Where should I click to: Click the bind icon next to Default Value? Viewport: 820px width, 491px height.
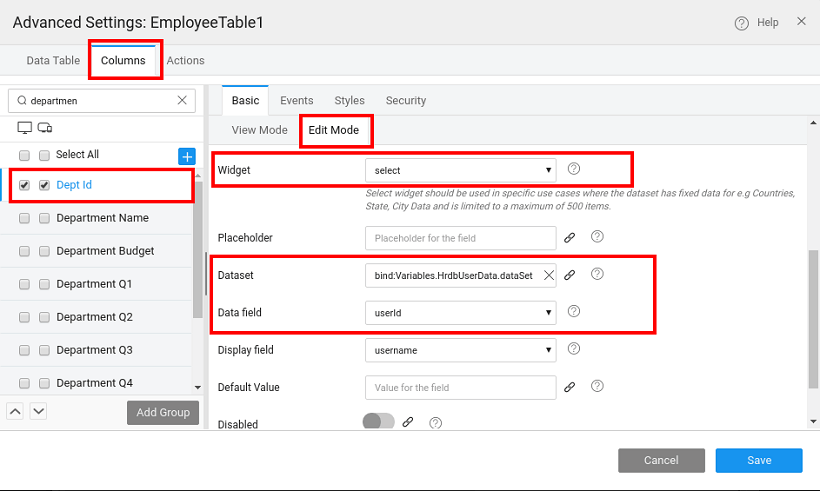[570, 387]
